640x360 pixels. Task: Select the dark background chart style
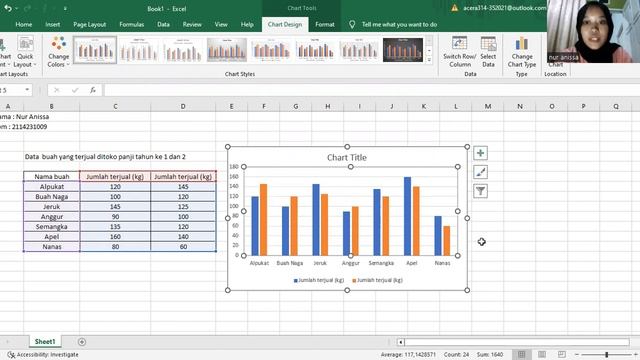click(403, 50)
